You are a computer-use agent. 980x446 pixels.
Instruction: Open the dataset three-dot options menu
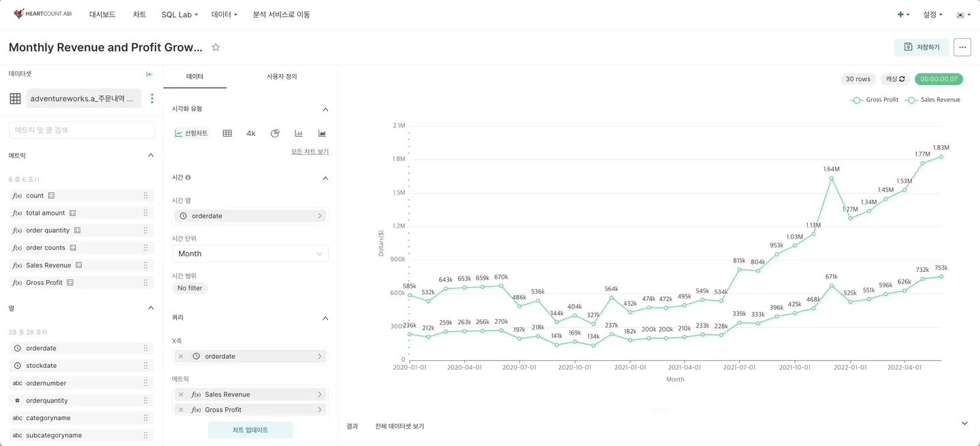[x=152, y=99]
